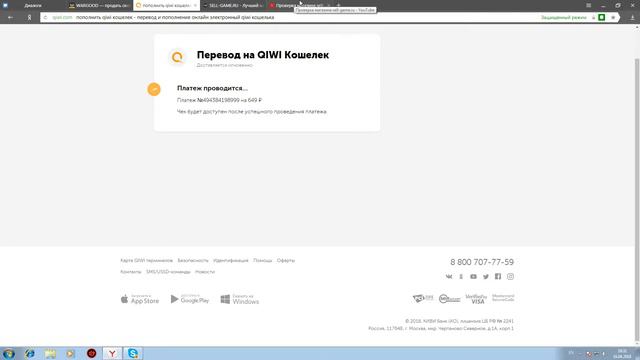This screenshot has width=640, height=360.
Task: Launch Internet Explorer from taskbar
Action: [x=29, y=353]
